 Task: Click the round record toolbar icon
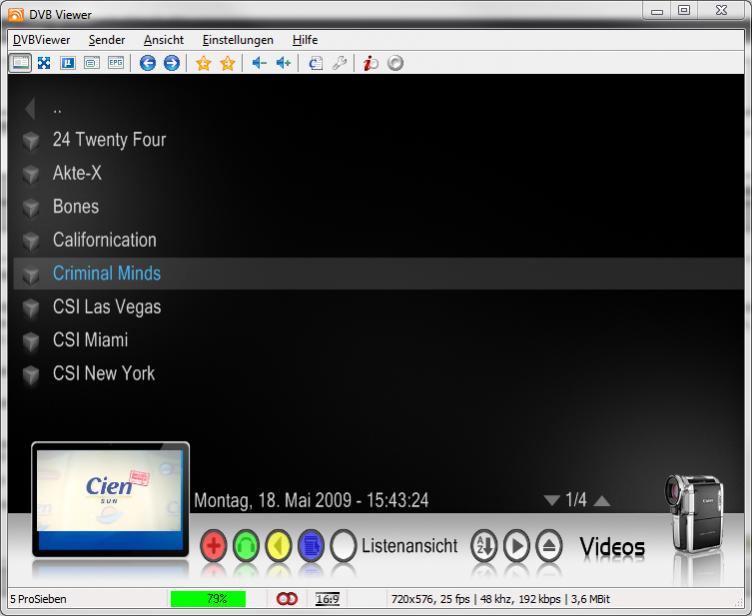(395, 63)
